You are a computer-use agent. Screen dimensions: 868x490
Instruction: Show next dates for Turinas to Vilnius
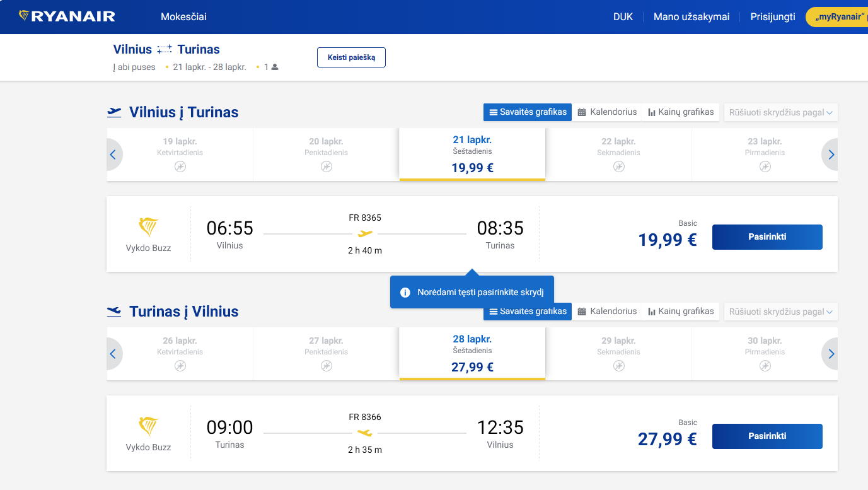coord(831,354)
